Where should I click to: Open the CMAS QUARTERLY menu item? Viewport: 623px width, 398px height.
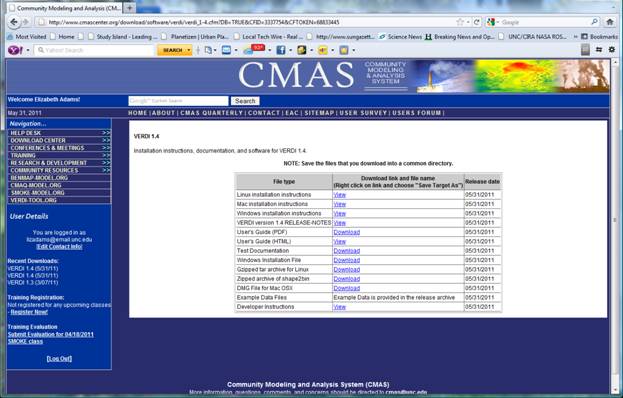click(x=211, y=113)
